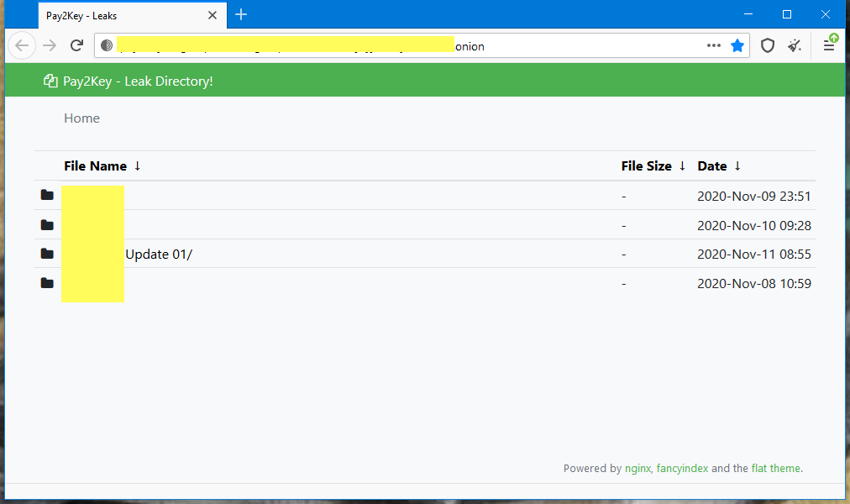Sort by File Size column header
Screen dimensions: 850x504
pyautogui.click(x=646, y=165)
